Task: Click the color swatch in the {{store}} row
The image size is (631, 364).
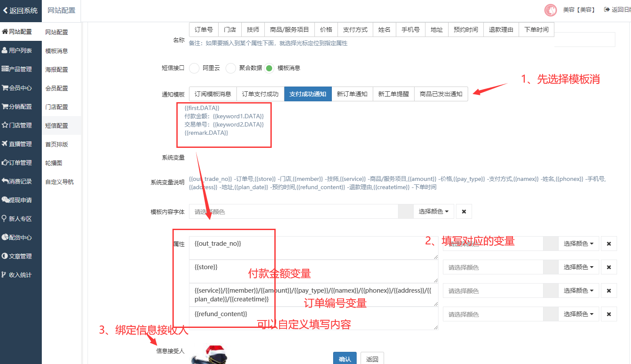Action: coord(550,267)
